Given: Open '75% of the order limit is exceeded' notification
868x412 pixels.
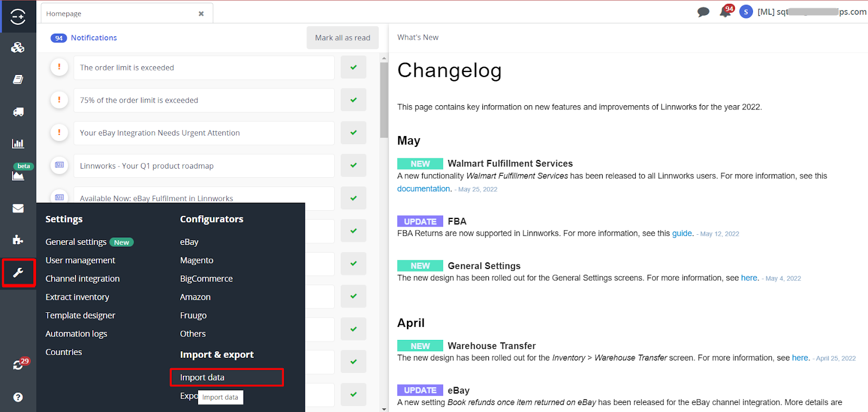Looking at the screenshot, I should click(x=204, y=100).
